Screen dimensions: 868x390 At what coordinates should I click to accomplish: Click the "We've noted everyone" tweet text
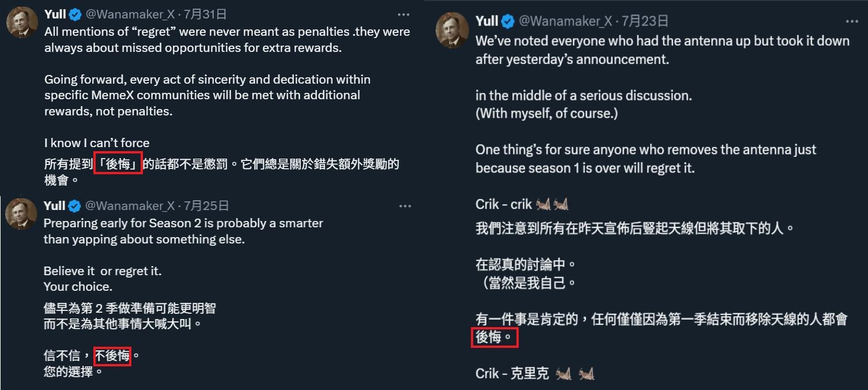pyautogui.click(x=662, y=42)
